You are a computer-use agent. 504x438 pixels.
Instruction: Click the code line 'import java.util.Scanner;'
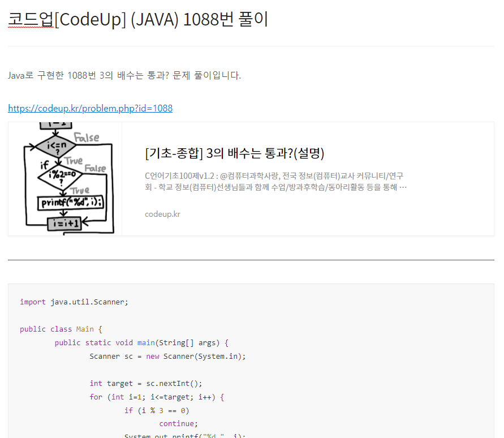click(x=74, y=302)
